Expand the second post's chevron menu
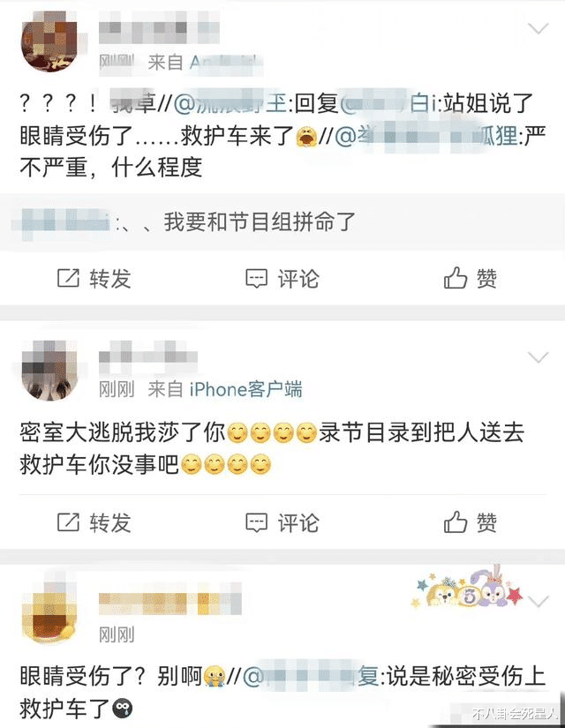This screenshot has height=728, width=565. click(539, 357)
